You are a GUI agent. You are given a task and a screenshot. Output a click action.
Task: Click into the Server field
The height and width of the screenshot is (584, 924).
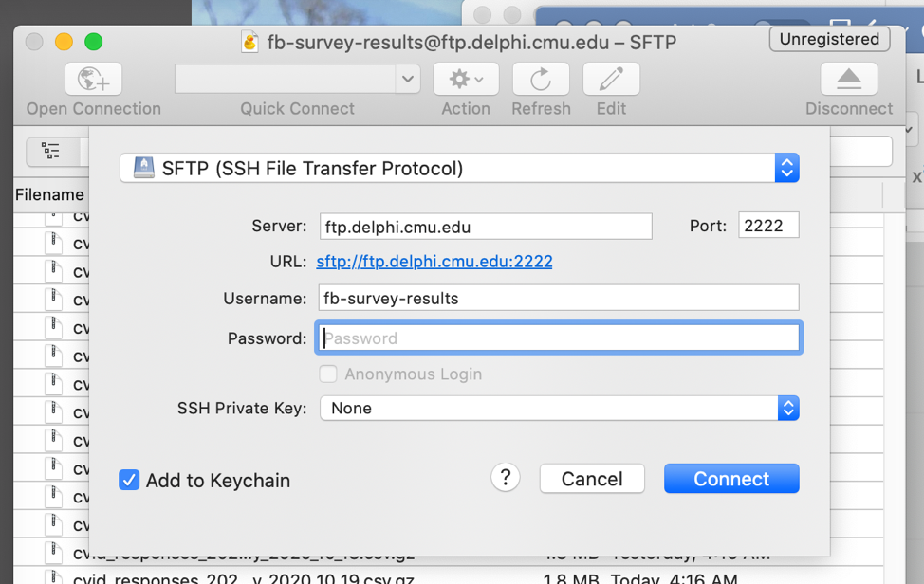[486, 227]
